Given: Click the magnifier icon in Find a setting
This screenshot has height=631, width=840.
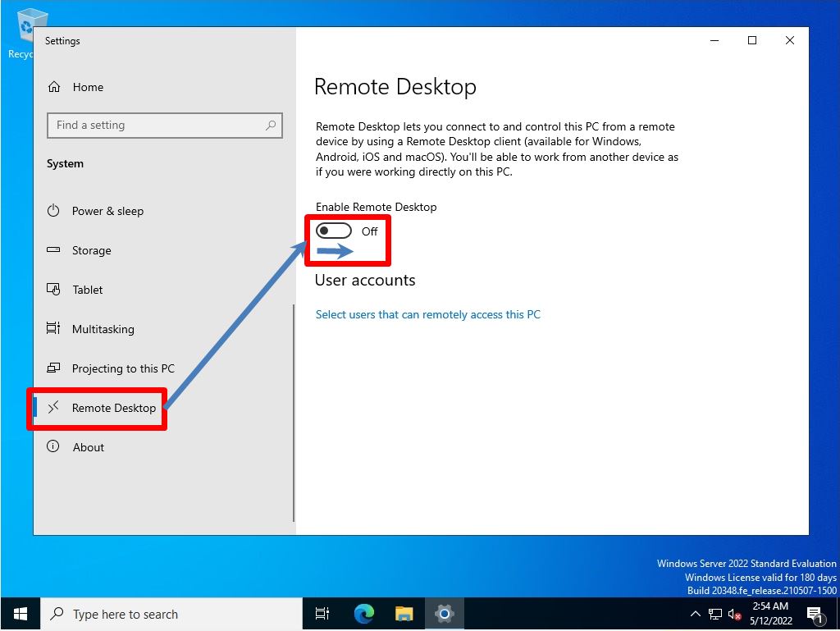Looking at the screenshot, I should [x=271, y=126].
